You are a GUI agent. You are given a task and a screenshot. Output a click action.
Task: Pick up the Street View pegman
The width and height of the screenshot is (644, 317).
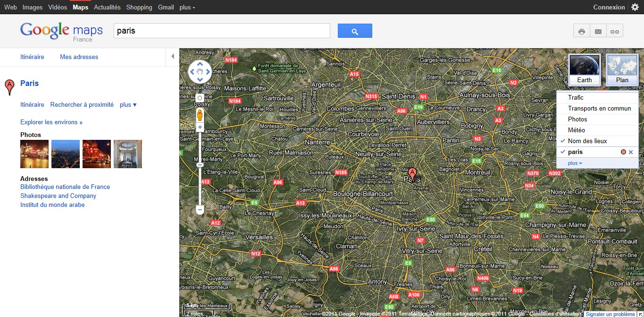coord(200,115)
